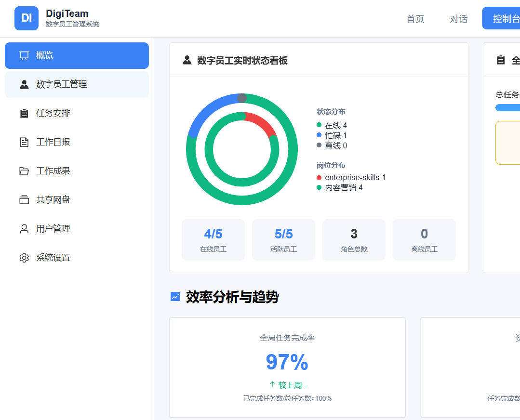The height and width of the screenshot is (420, 520).
Task: Click the 工作日报 document icon
Action: pos(23,142)
